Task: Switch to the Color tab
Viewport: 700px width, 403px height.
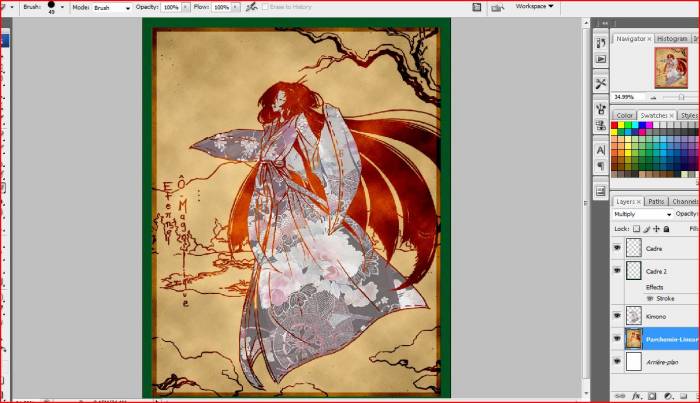Action: click(x=624, y=116)
